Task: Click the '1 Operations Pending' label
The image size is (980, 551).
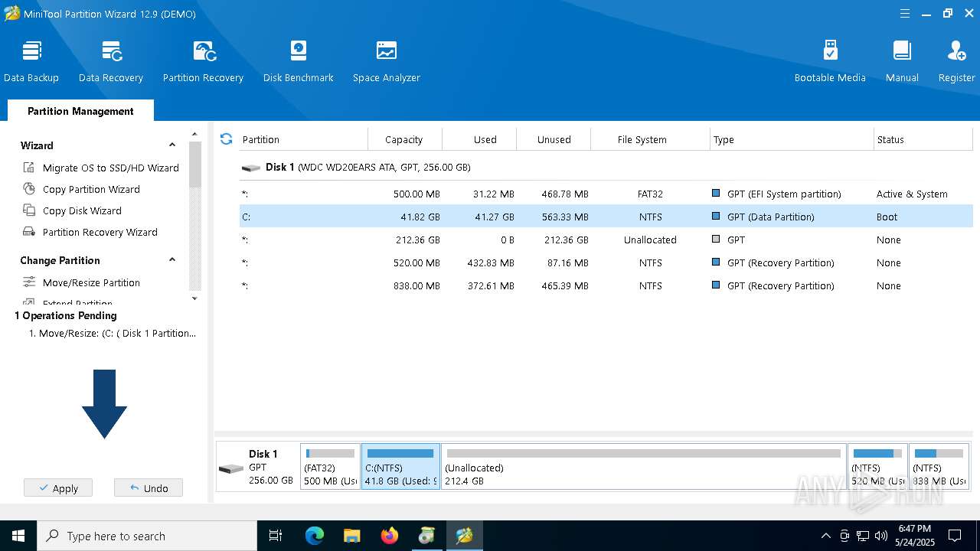Action: 66,315
